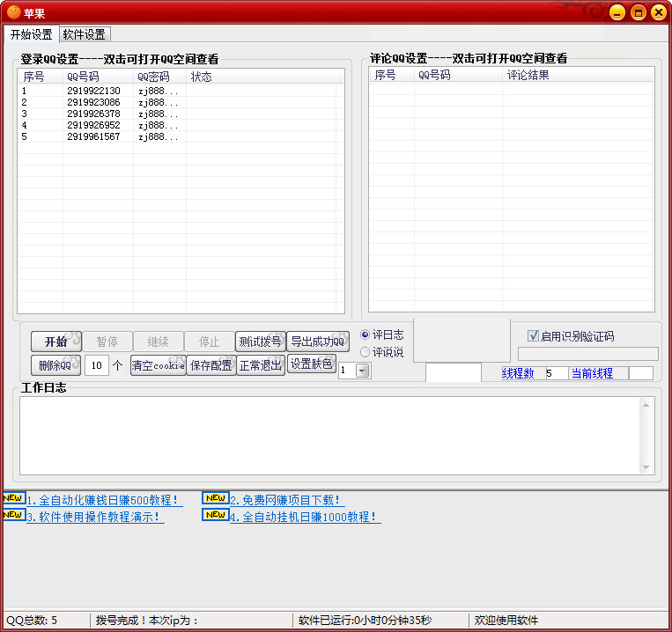
Task: Click the 当前线程 label
Action: point(592,373)
